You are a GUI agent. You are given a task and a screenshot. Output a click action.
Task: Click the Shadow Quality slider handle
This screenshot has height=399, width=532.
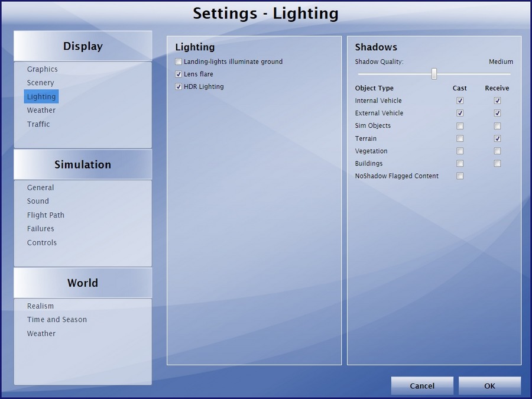point(434,74)
